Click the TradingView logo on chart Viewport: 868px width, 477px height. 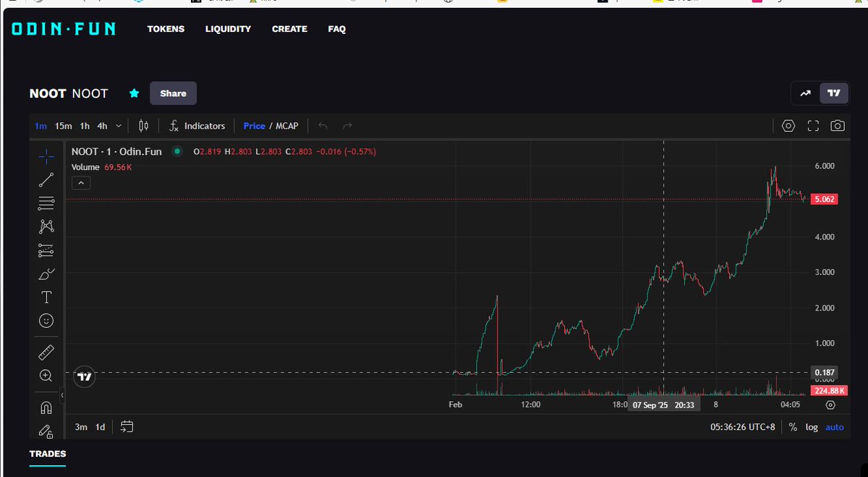[x=85, y=377]
